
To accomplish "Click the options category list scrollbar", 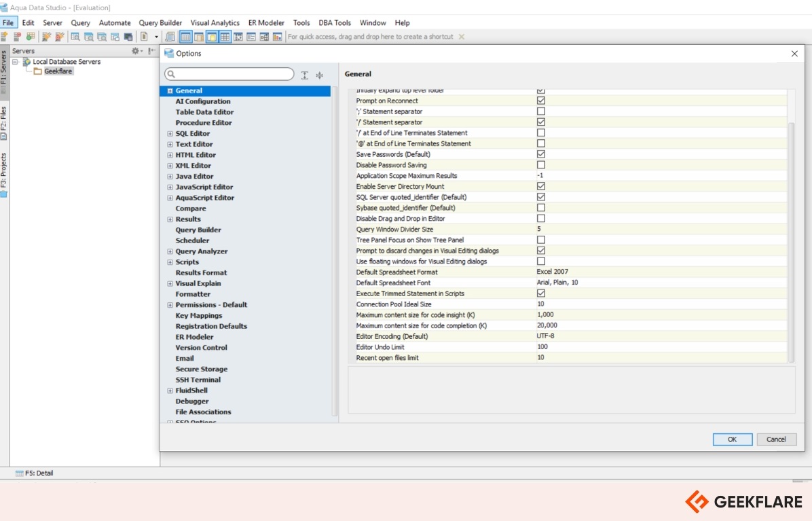I will (335, 251).
